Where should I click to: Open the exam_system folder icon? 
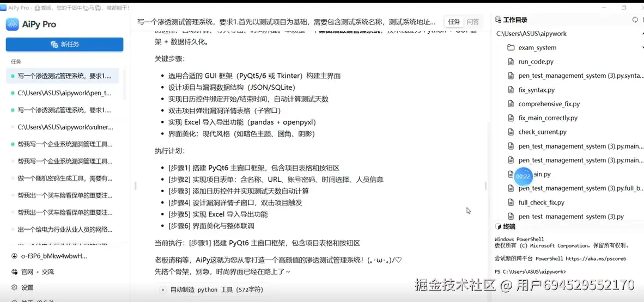point(511,47)
